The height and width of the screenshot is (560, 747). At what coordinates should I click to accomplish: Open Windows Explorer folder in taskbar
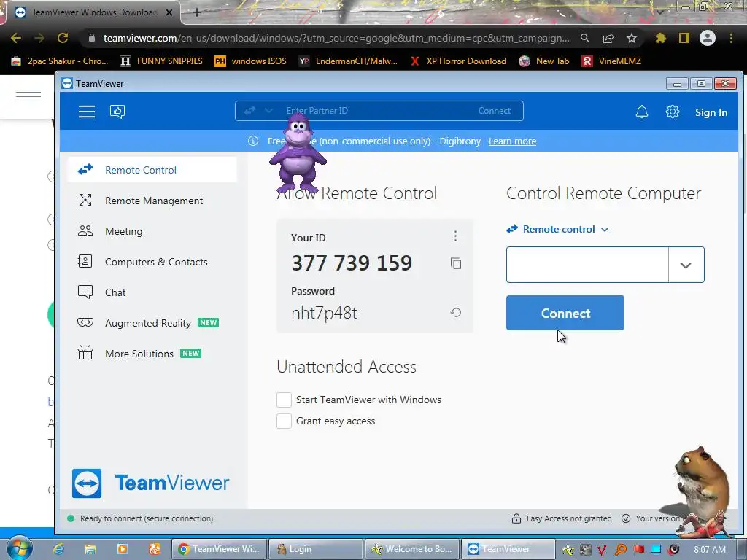coord(90,549)
